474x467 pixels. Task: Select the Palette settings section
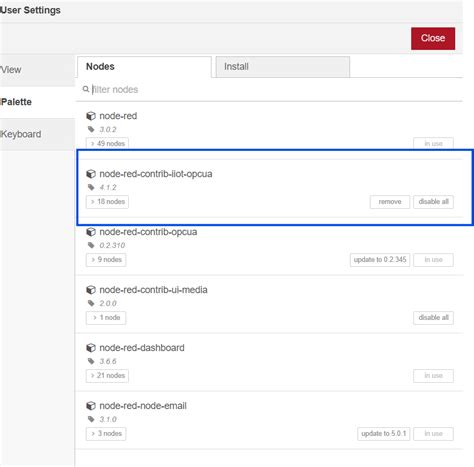coord(37,102)
